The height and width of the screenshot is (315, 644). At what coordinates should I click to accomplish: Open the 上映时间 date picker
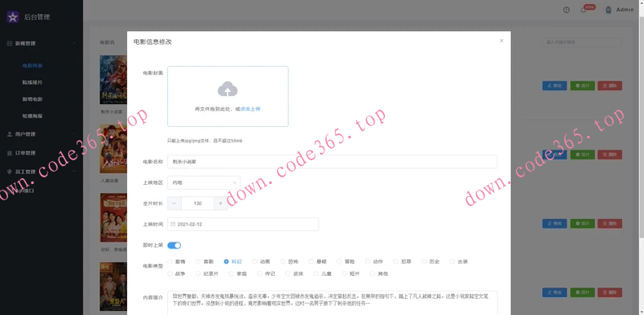243,225
